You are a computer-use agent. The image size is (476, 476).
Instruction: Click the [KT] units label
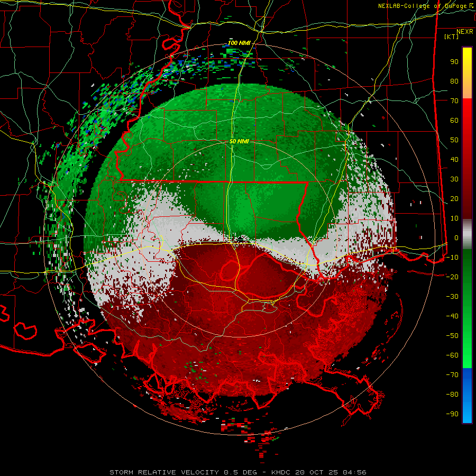(x=451, y=36)
